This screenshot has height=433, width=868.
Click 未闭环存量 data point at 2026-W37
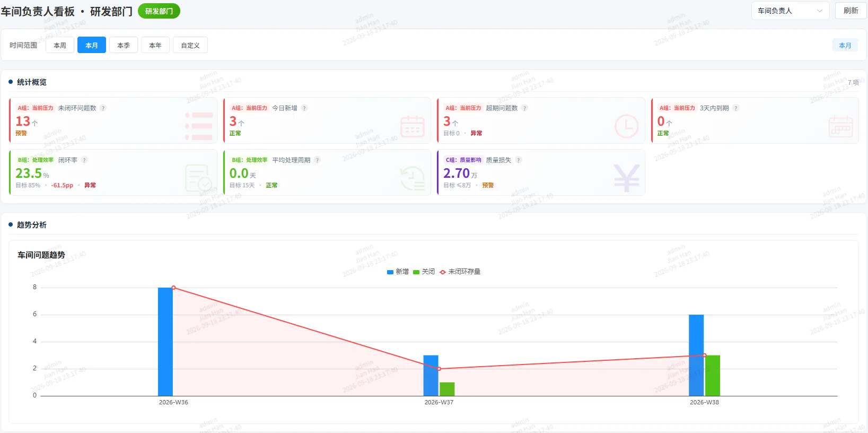click(x=439, y=369)
